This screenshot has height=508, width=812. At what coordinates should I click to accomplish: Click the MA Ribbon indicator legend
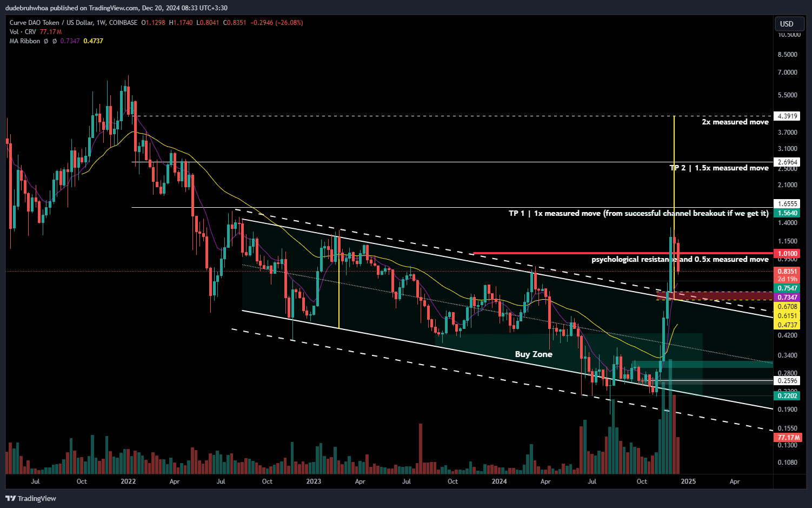[25, 41]
